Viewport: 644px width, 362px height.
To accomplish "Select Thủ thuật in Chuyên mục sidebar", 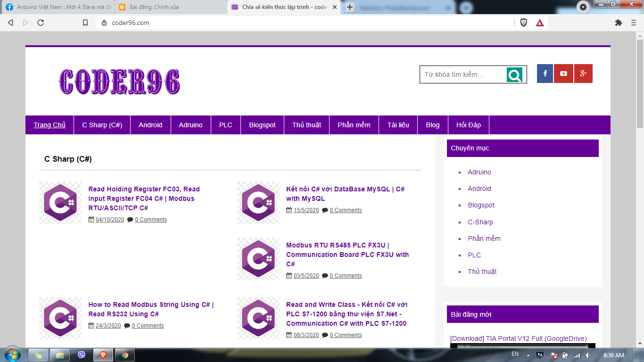I will pyautogui.click(x=482, y=271).
